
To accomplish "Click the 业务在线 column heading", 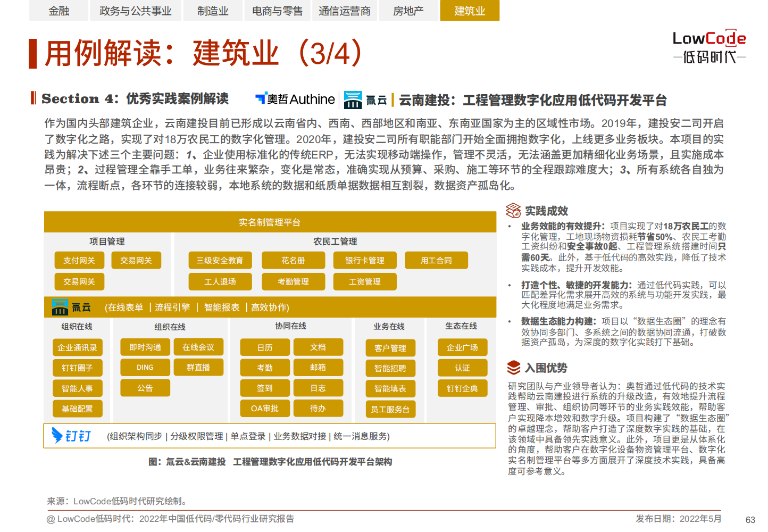I will [389, 326].
